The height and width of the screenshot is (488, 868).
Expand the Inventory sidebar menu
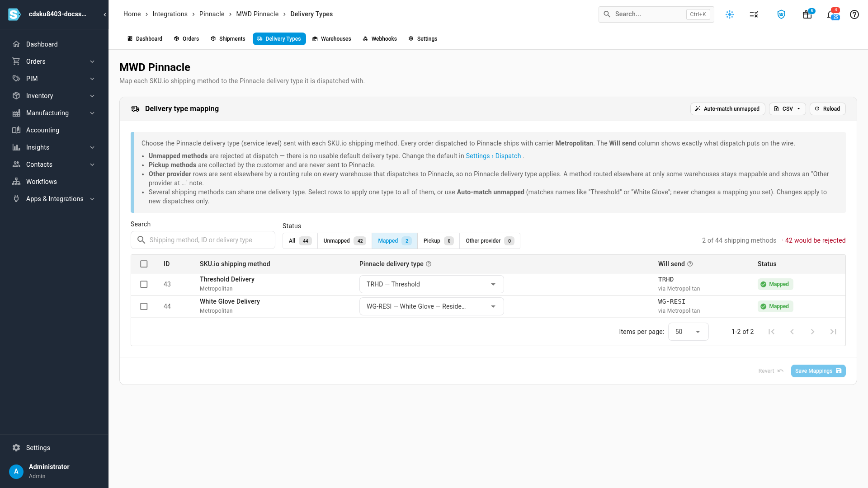pos(54,96)
